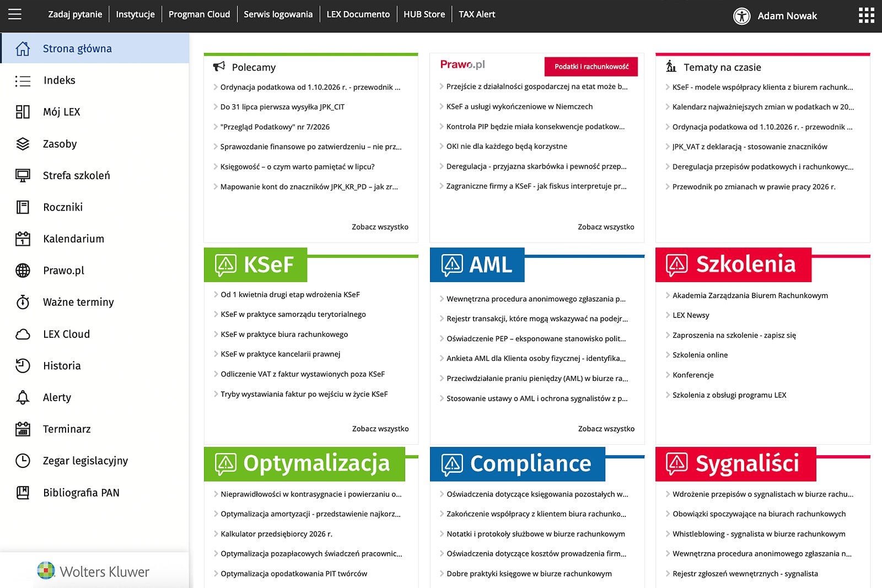Click the Strefa szkoleń monitor icon
Viewport: 882px width, 588px height.
coord(23,176)
